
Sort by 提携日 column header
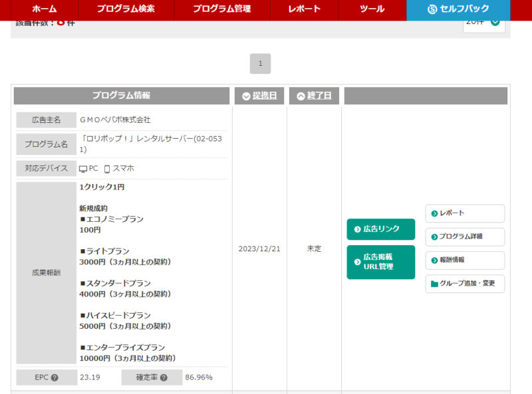pos(259,96)
